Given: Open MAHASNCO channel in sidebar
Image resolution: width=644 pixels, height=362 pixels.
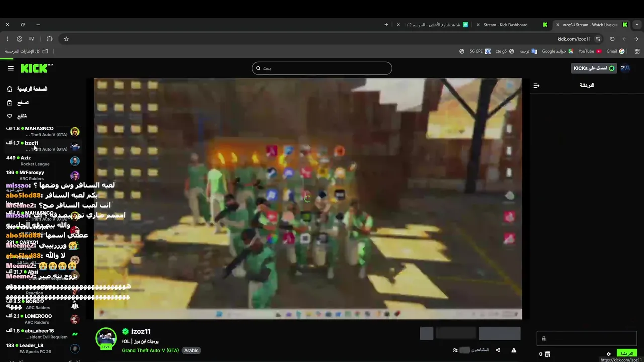Looking at the screenshot, I should 43,132.
